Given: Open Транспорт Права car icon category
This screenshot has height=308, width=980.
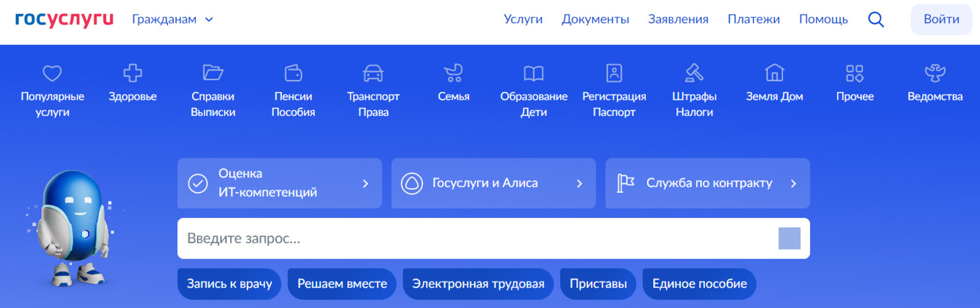Looking at the screenshot, I should click(x=373, y=91).
